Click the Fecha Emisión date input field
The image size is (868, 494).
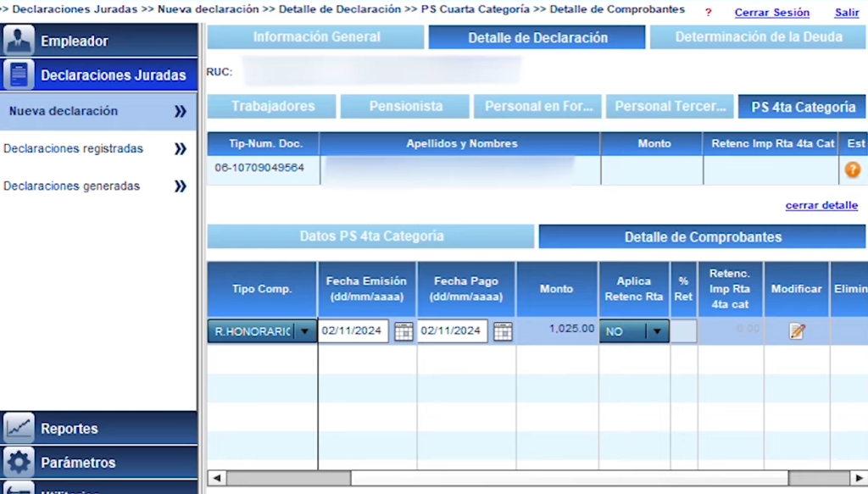(x=353, y=331)
